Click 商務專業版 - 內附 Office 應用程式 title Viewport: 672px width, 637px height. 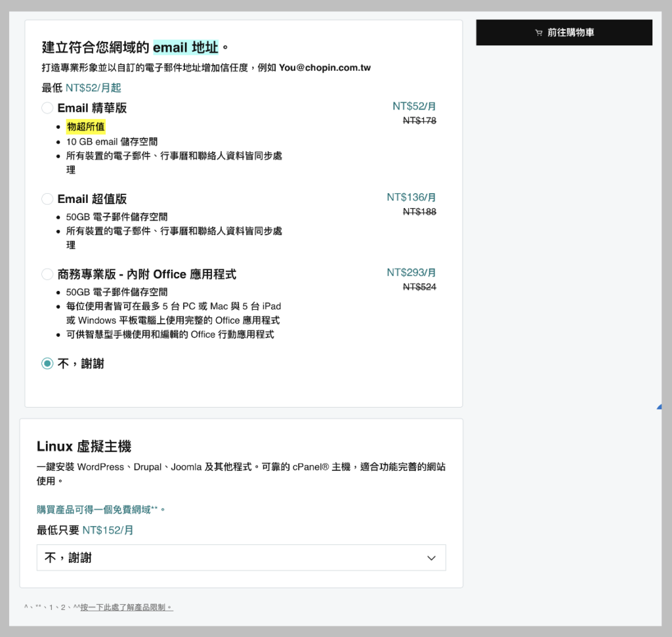[x=147, y=274]
